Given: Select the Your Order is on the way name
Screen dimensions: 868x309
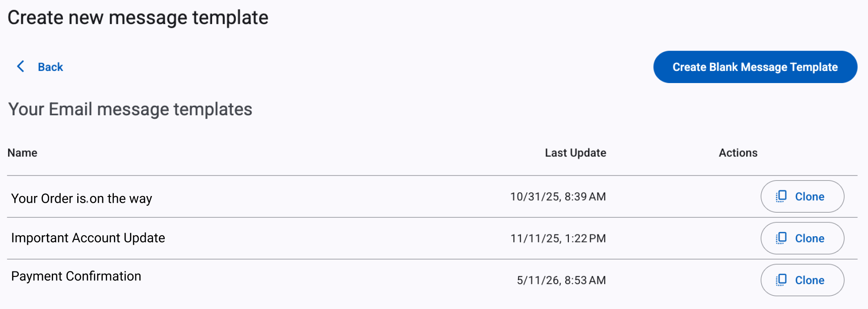Looking at the screenshot, I should click(x=82, y=198).
